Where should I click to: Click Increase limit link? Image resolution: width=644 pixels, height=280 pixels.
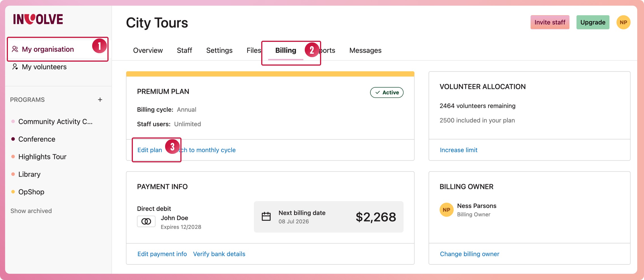coord(459,150)
